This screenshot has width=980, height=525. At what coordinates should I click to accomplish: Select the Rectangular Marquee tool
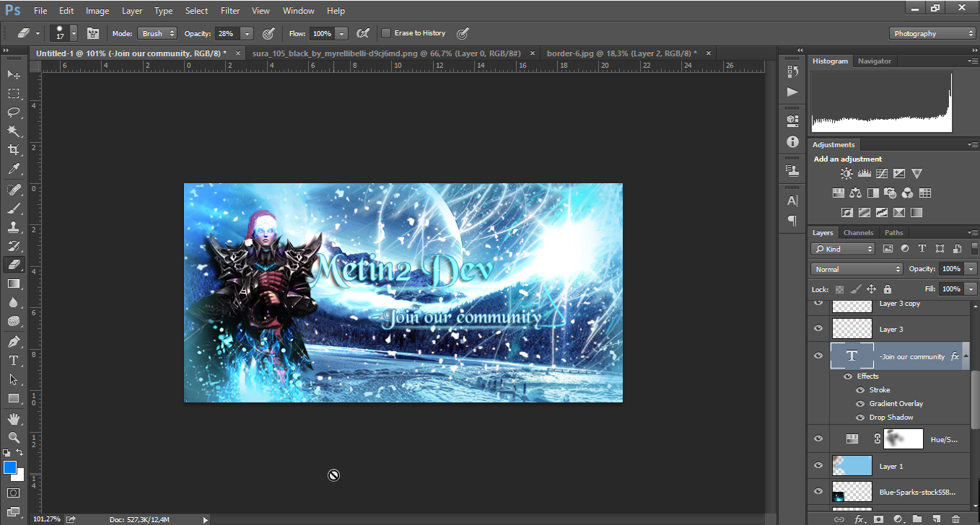point(14,94)
